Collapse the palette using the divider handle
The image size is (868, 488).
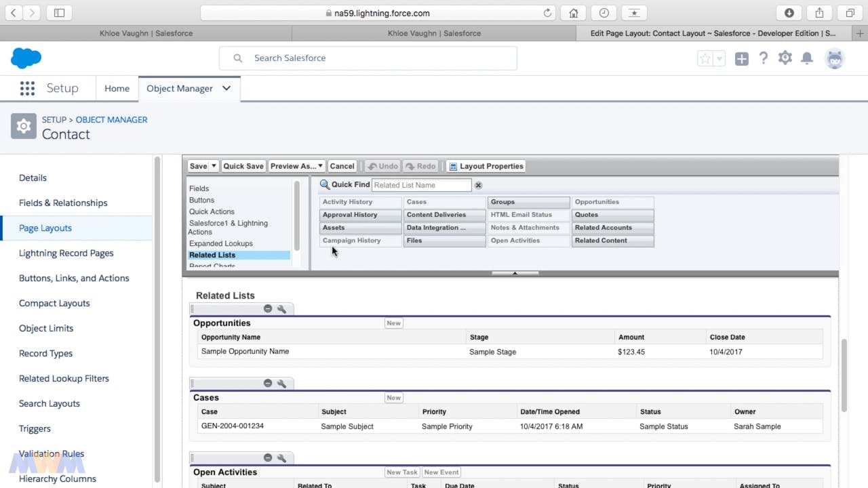[x=515, y=273]
